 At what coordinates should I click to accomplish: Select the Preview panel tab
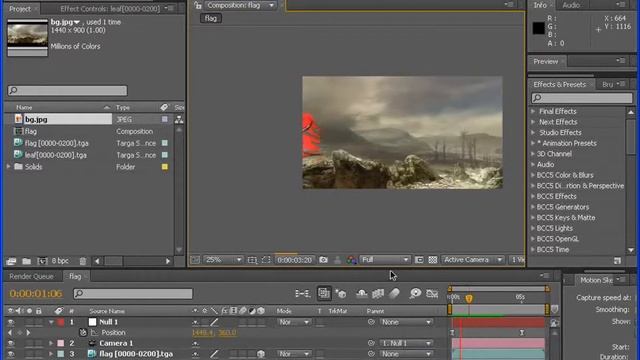point(545,61)
